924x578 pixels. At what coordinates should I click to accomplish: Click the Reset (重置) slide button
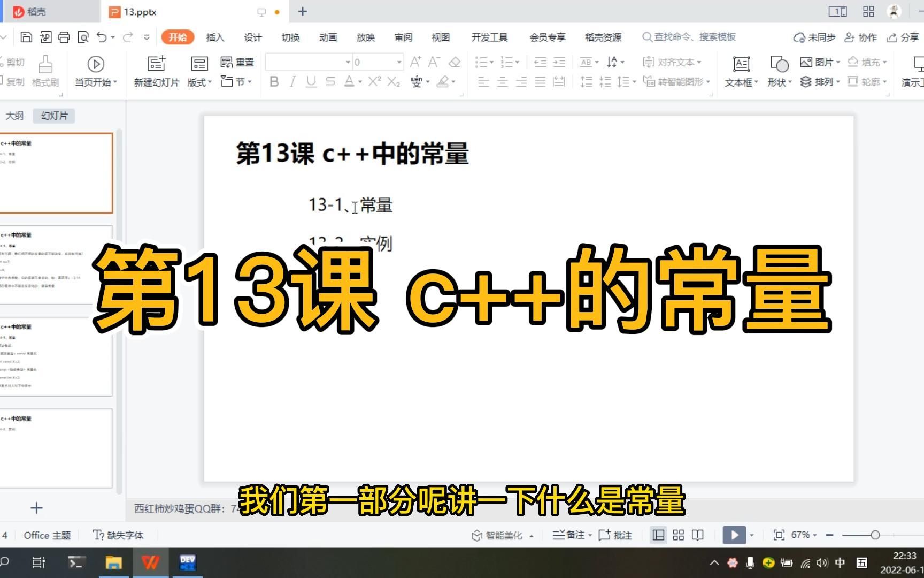click(237, 62)
